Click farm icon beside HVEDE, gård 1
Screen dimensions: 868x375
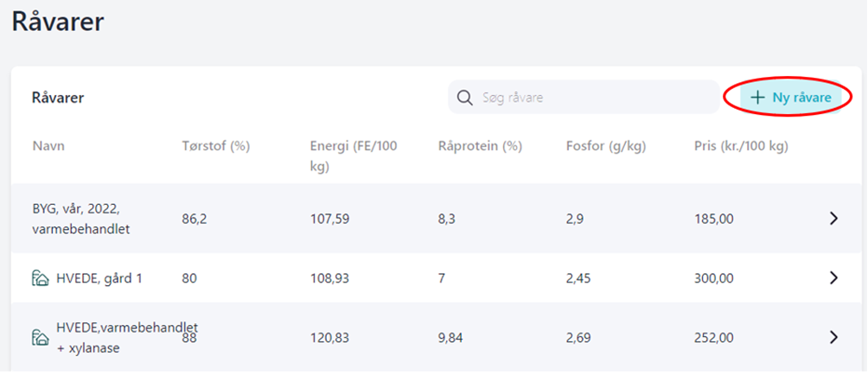coord(41,278)
